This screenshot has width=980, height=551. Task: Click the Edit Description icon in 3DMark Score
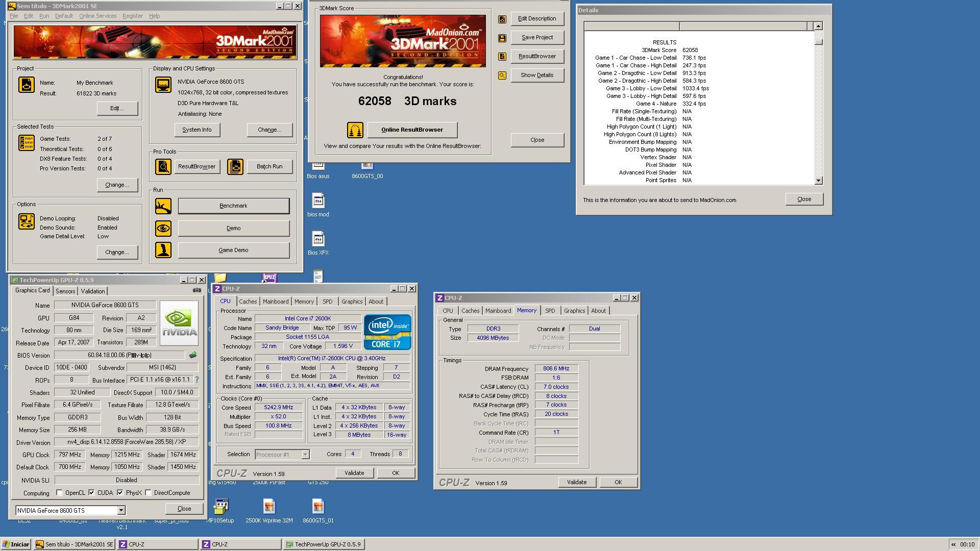pyautogui.click(x=502, y=19)
